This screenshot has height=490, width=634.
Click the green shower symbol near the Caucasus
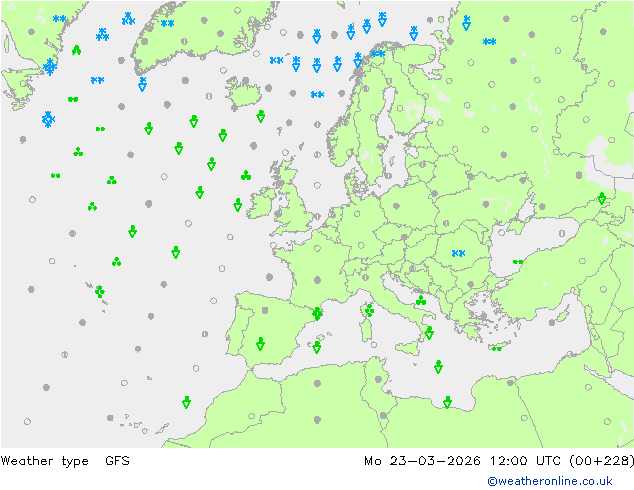pyautogui.click(x=602, y=198)
